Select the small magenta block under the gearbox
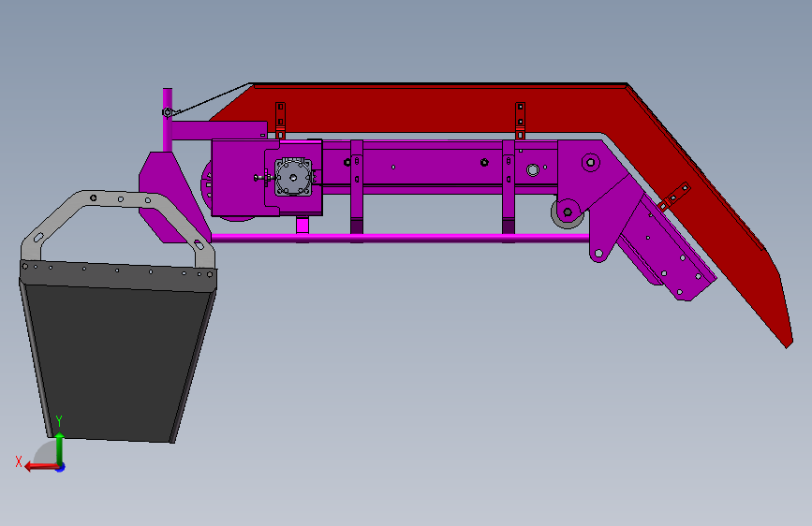The image size is (812, 526). point(303,226)
